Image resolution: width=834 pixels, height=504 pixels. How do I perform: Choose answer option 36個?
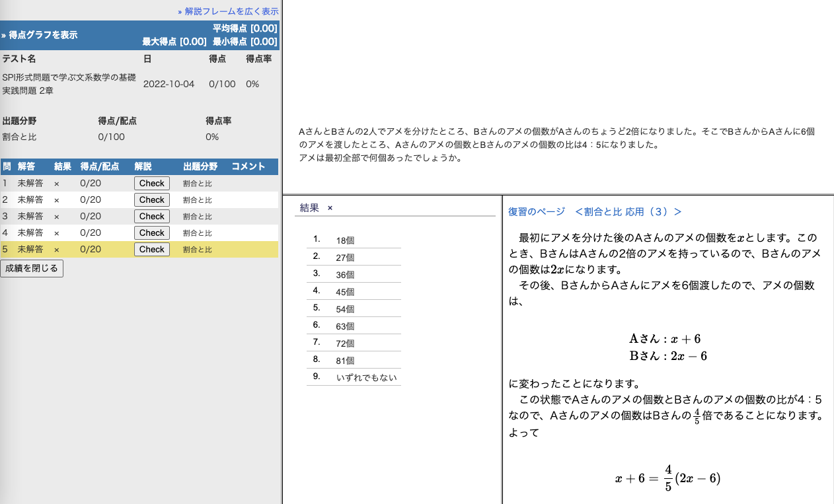pos(345,275)
